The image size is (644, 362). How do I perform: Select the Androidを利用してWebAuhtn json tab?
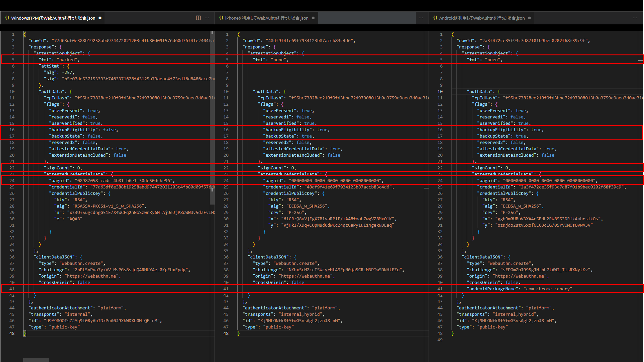pyautogui.click(x=482, y=18)
